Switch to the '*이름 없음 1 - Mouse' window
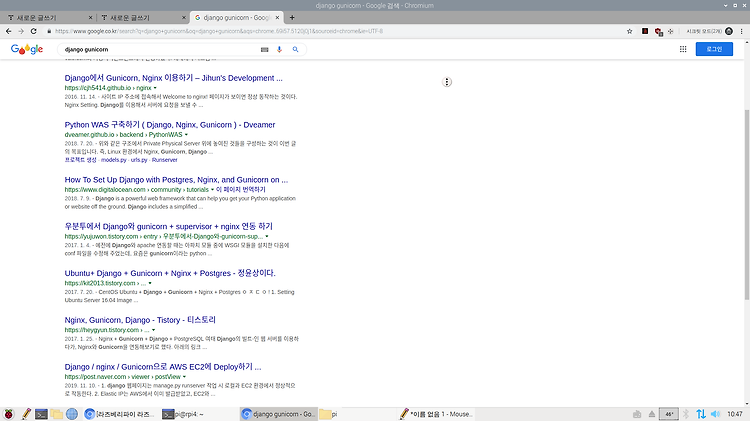 tap(435, 414)
